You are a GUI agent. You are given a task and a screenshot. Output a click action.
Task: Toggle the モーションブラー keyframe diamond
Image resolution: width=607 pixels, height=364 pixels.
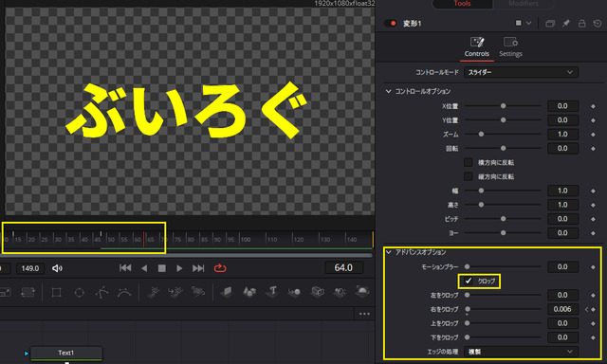[593, 267]
